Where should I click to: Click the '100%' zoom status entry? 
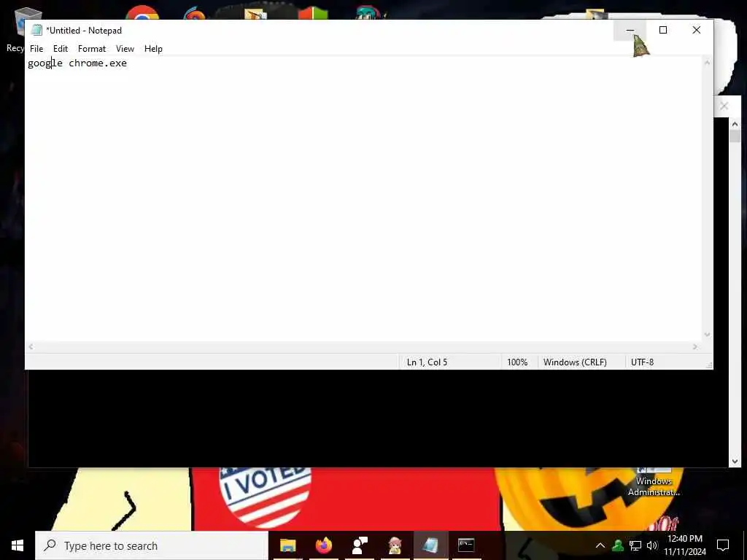coord(517,362)
